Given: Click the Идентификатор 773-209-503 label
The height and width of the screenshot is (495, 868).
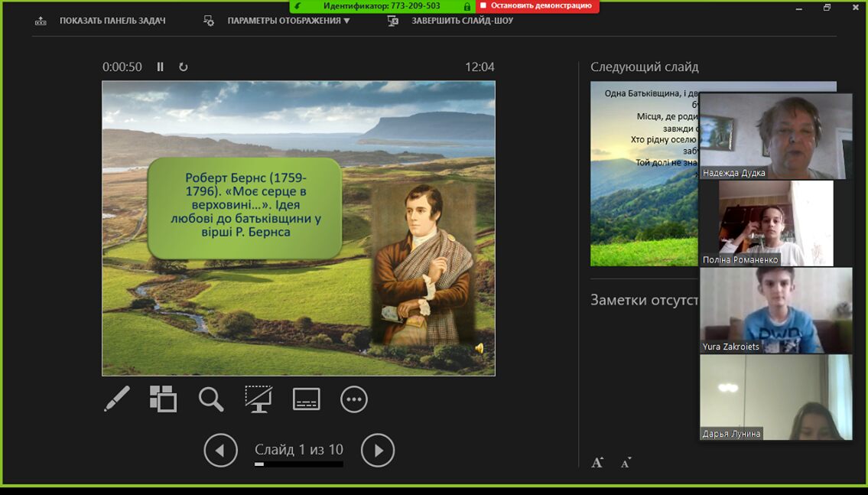Looking at the screenshot, I should [x=382, y=5].
